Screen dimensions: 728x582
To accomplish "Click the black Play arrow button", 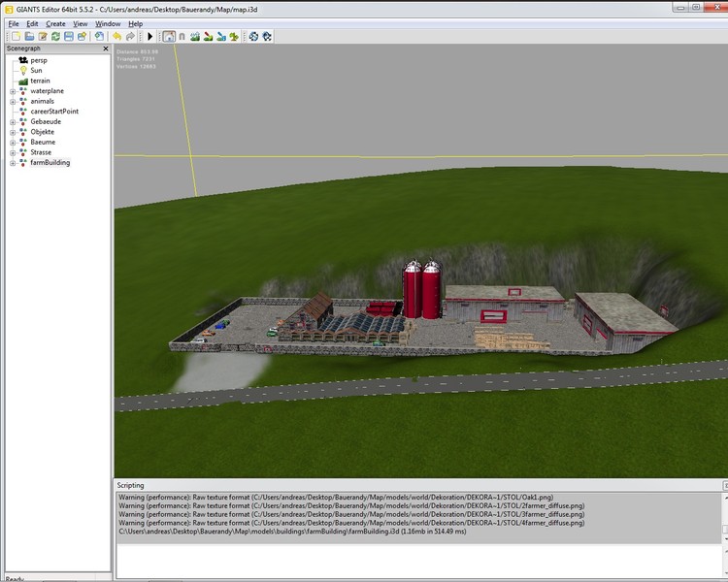I will click(149, 36).
